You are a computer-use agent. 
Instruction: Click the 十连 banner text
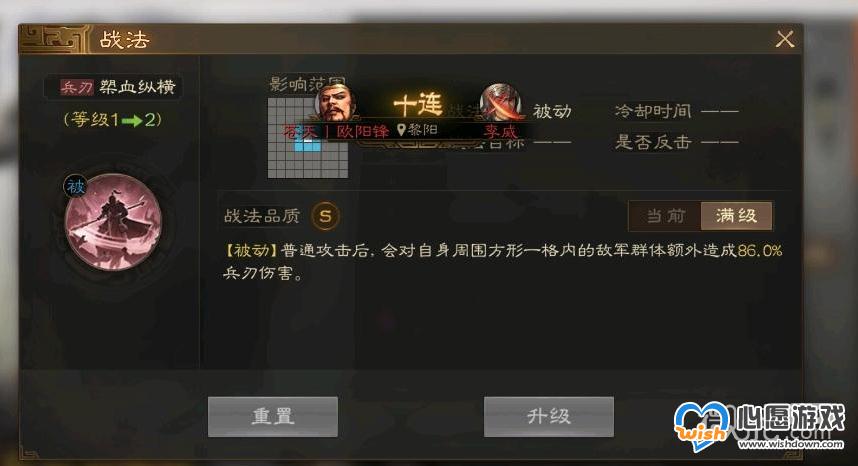[418, 104]
